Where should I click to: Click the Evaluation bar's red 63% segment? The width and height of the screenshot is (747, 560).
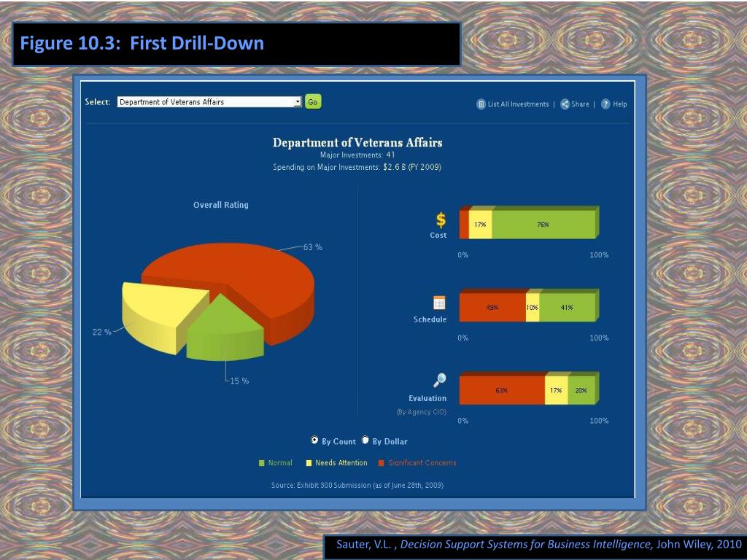click(x=502, y=391)
